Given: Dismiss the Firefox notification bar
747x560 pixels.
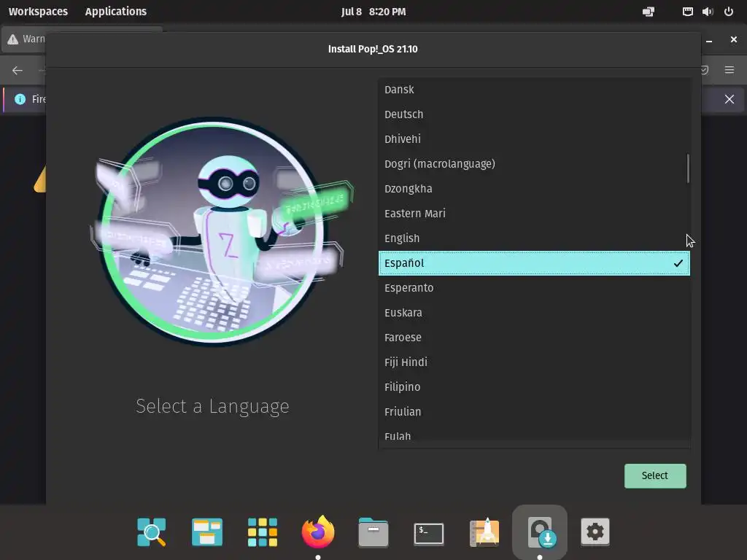Looking at the screenshot, I should [x=729, y=99].
